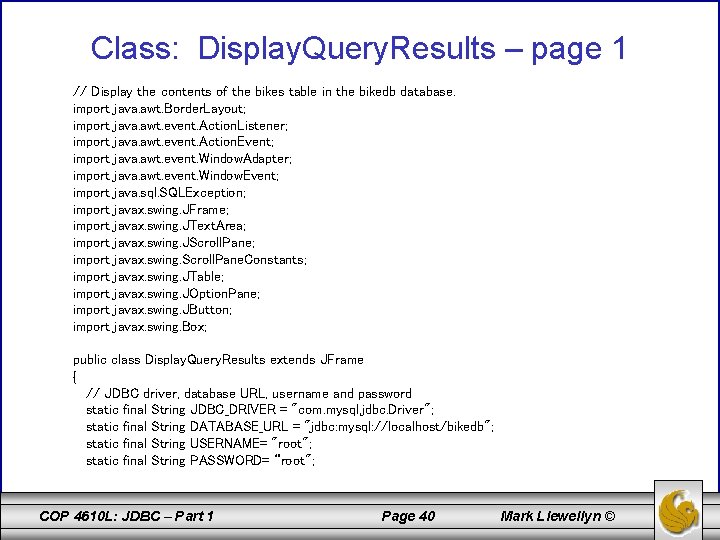Click the line 'import javax.swing.JButton;'

click(152, 310)
